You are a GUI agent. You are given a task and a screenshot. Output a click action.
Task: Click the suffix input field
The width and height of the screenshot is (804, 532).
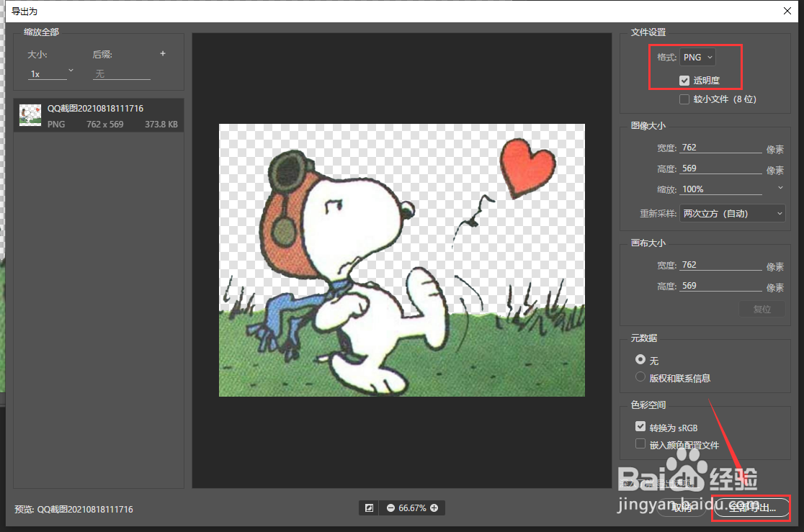tap(122, 74)
